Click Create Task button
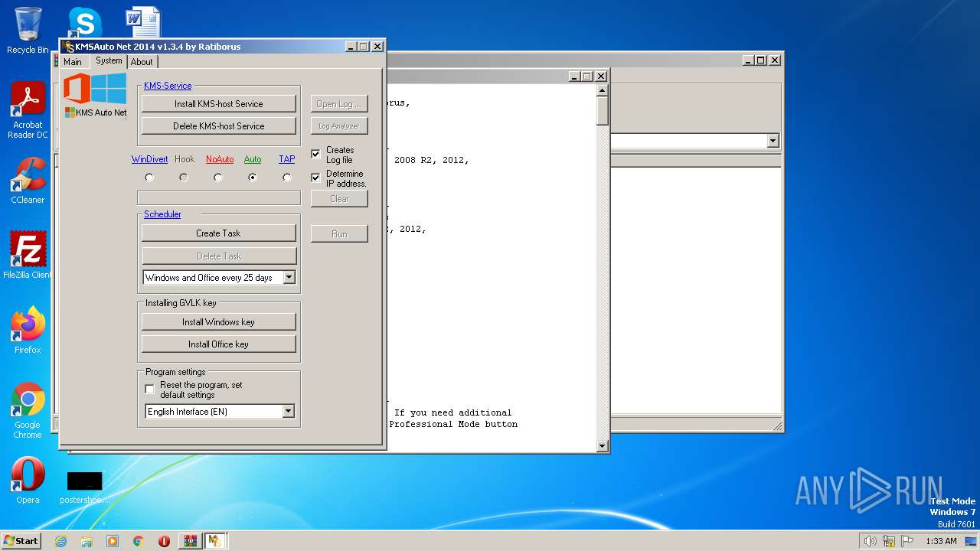 tap(219, 233)
